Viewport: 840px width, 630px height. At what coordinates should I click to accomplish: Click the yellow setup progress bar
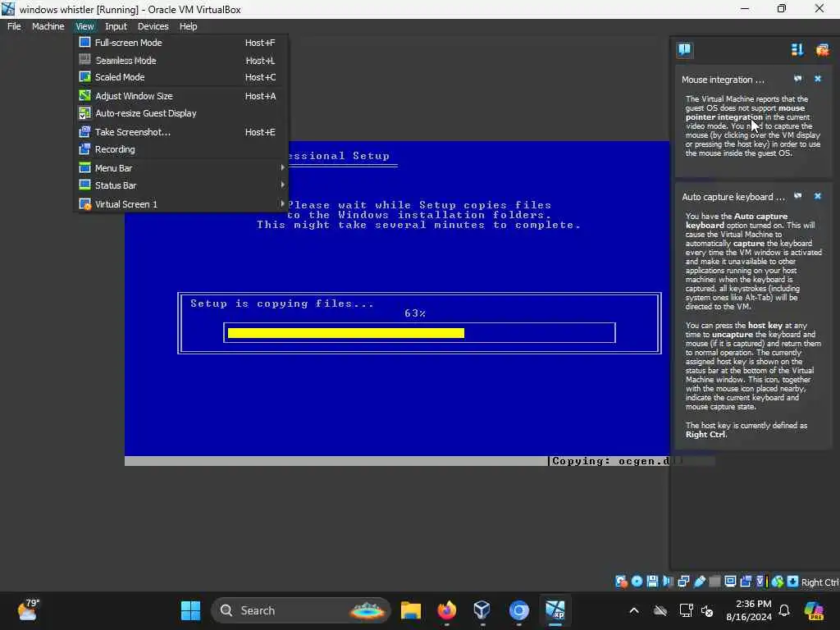pos(346,333)
